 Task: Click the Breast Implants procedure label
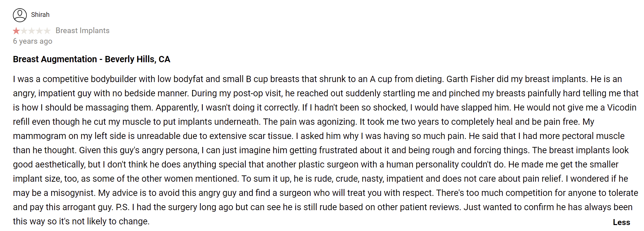(82, 30)
